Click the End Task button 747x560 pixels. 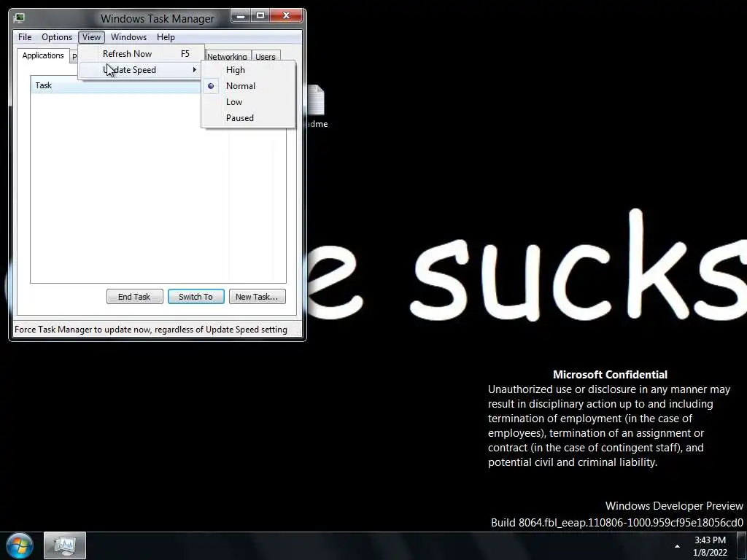(134, 297)
